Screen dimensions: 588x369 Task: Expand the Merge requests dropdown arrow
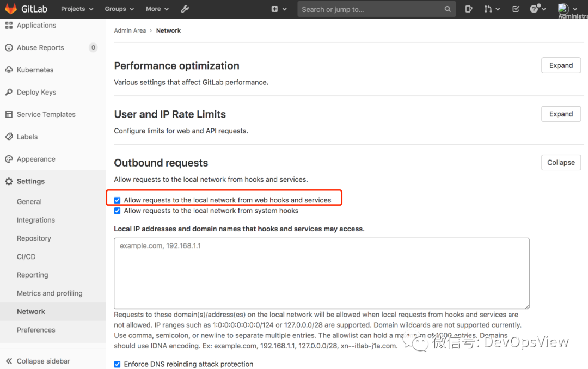498,9
